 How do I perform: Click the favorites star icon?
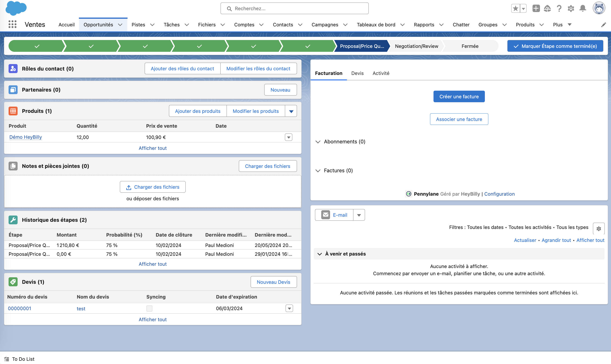point(515,9)
